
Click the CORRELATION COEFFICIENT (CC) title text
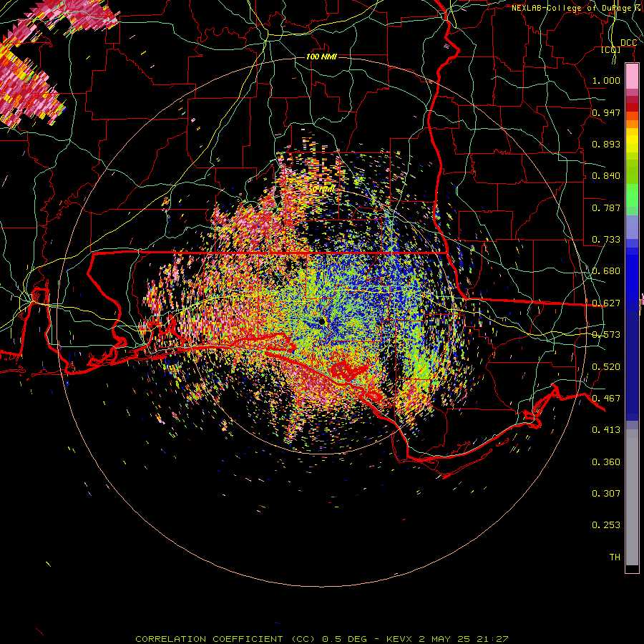[x=225, y=639]
